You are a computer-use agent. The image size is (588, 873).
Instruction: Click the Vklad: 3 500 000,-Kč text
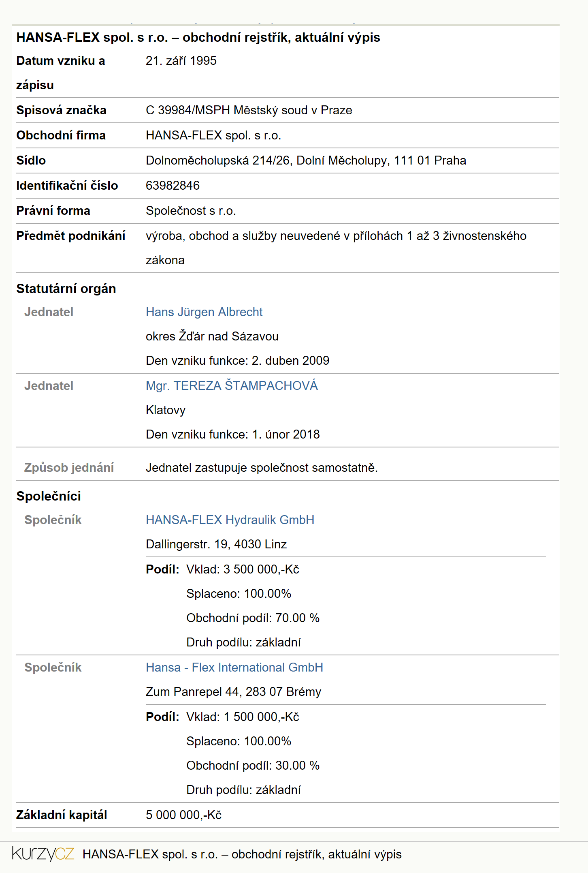(x=243, y=569)
